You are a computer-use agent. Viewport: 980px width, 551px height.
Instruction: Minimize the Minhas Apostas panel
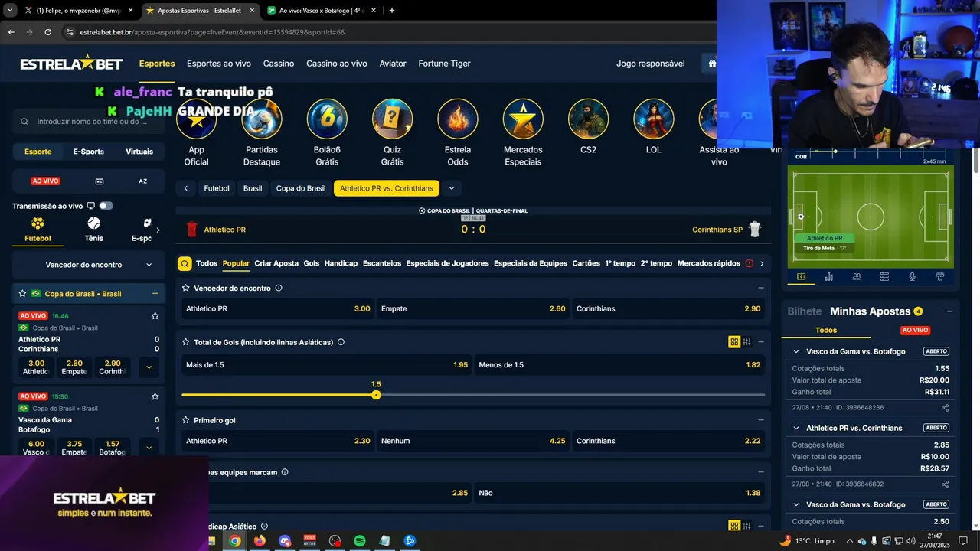(x=950, y=311)
